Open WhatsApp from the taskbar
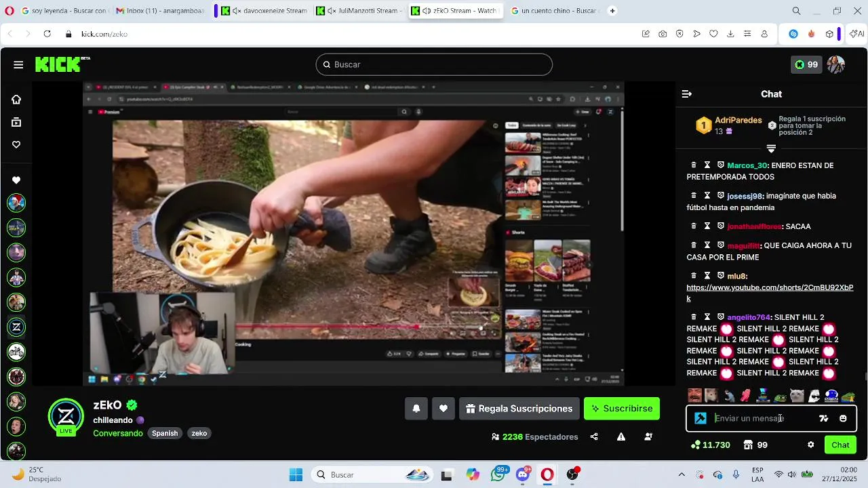 click(x=498, y=475)
